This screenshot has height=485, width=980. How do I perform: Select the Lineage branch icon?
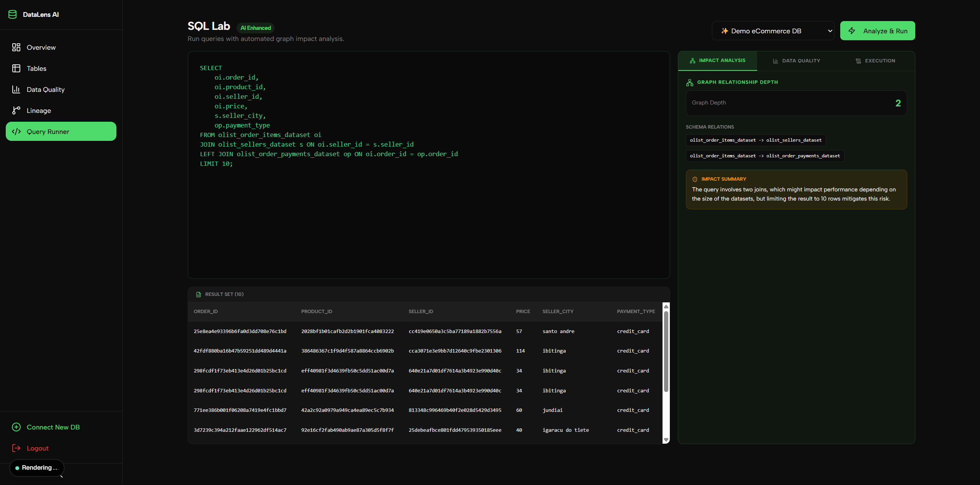click(16, 110)
